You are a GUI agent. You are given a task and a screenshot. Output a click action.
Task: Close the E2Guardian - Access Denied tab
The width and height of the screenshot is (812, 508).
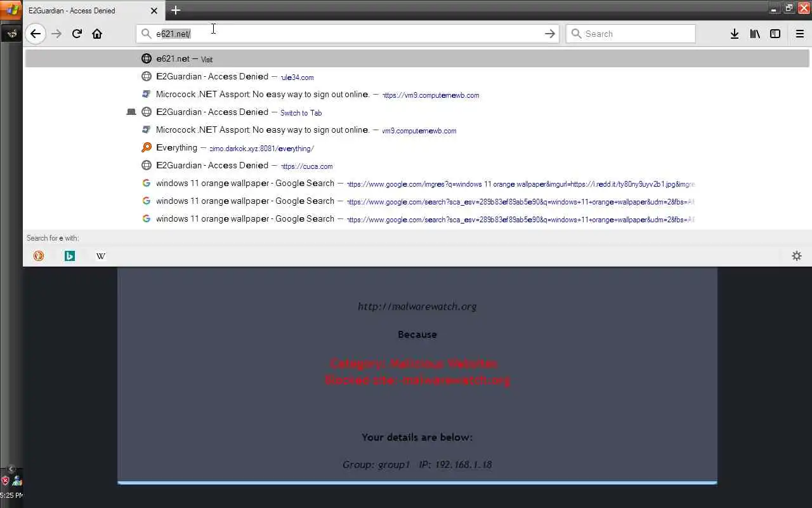tap(154, 11)
